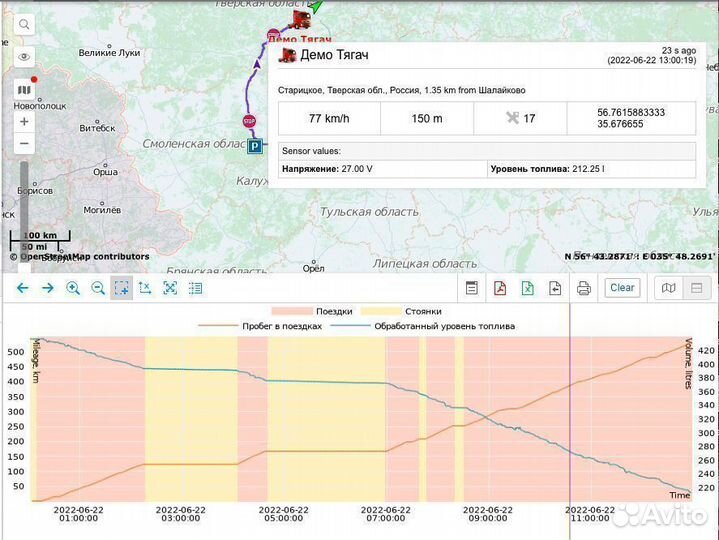Switch to map view layout toggle

click(670, 288)
